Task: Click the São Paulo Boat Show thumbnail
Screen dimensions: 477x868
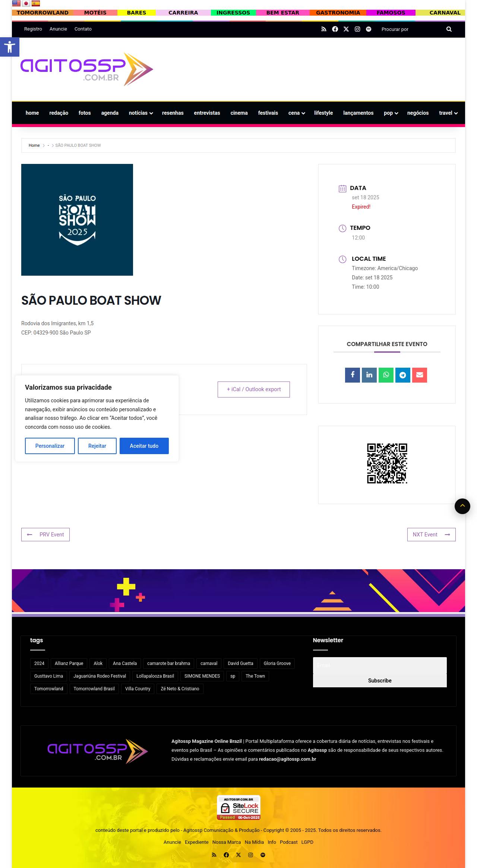Action: click(77, 220)
